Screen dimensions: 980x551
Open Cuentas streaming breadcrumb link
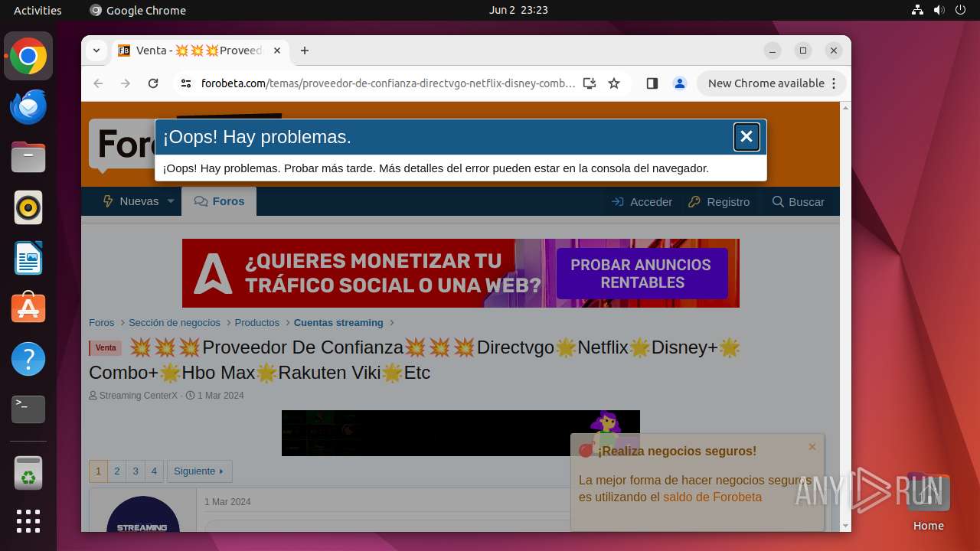pyautogui.click(x=338, y=323)
